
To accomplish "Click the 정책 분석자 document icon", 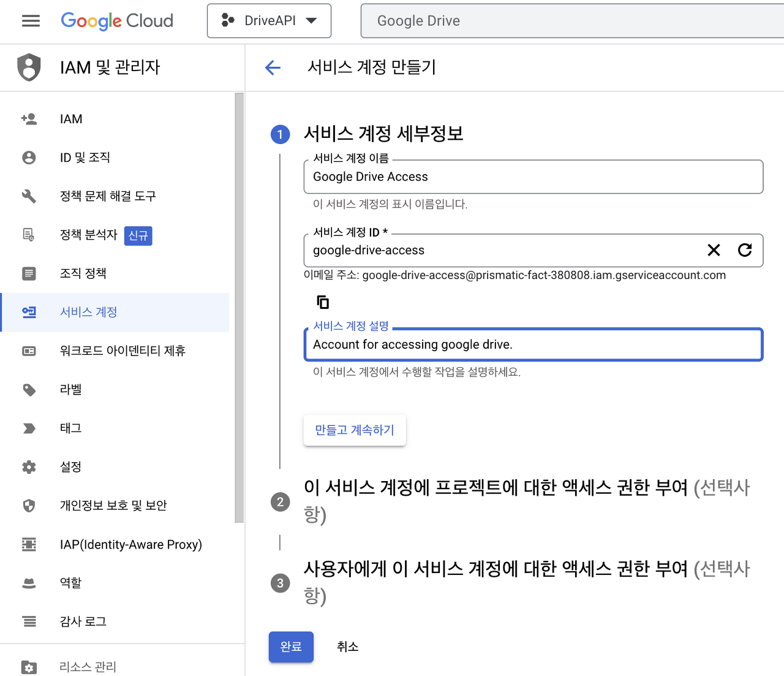I will (x=29, y=235).
